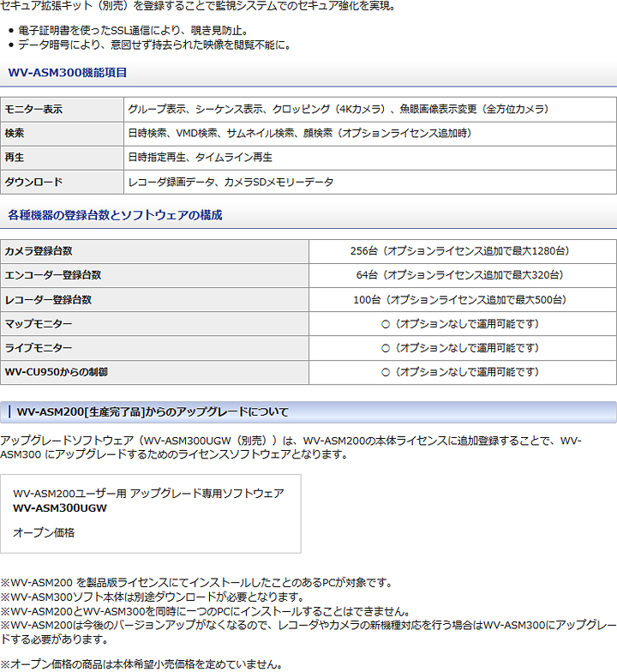Viewport: 617px width, 672px height.
Task: Click the bullet 'データ暗号により、意図せず持去られた映像...'
Action: click(155, 45)
